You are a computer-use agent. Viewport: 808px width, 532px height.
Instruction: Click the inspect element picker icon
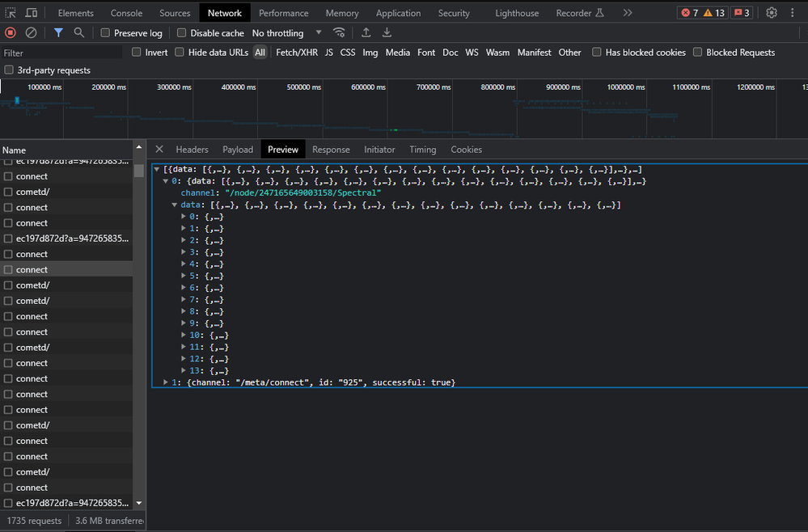[x=11, y=13]
